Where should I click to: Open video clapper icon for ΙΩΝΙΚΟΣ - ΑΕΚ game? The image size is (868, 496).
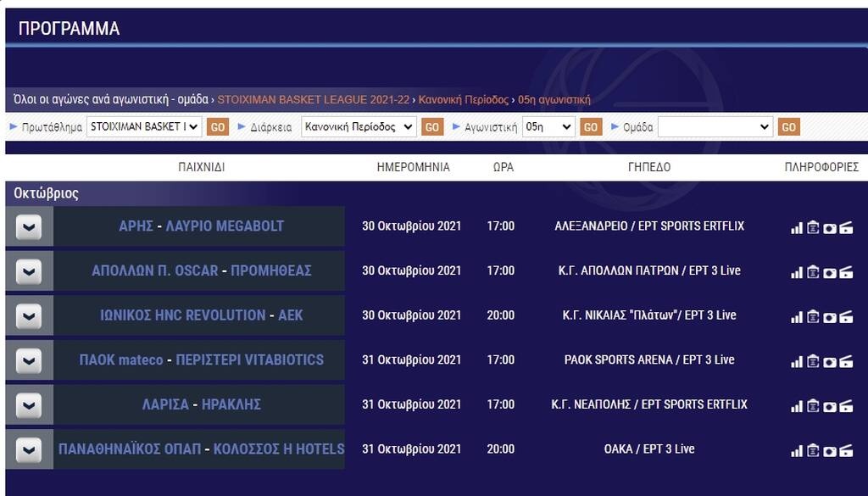(846, 317)
